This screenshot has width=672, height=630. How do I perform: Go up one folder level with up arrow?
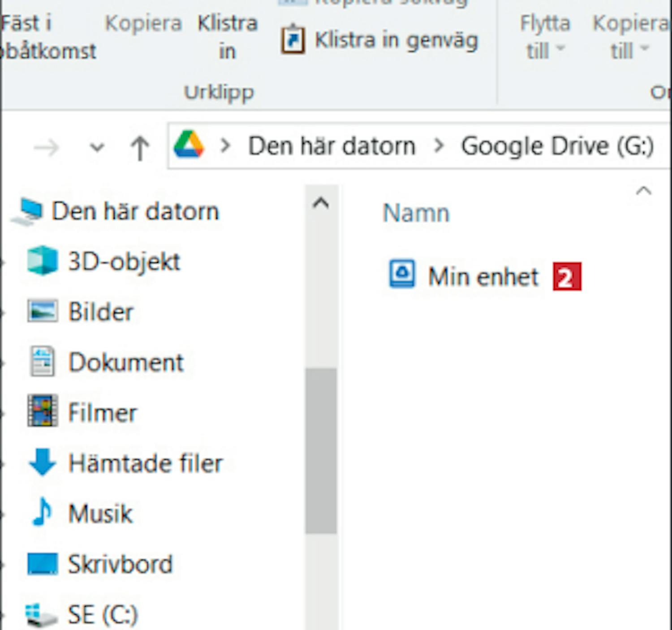[x=140, y=147]
